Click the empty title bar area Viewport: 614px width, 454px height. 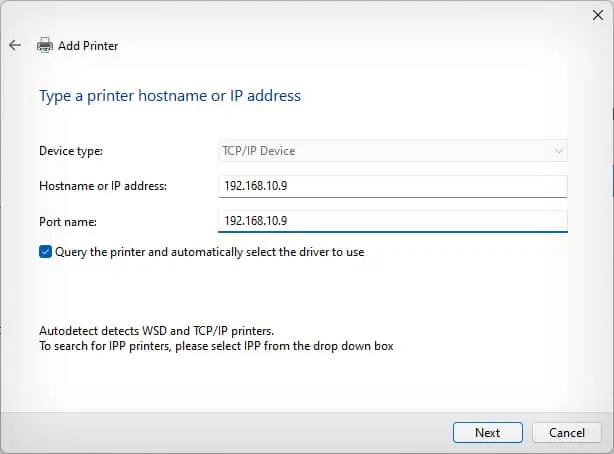click(x=300, y=15)
